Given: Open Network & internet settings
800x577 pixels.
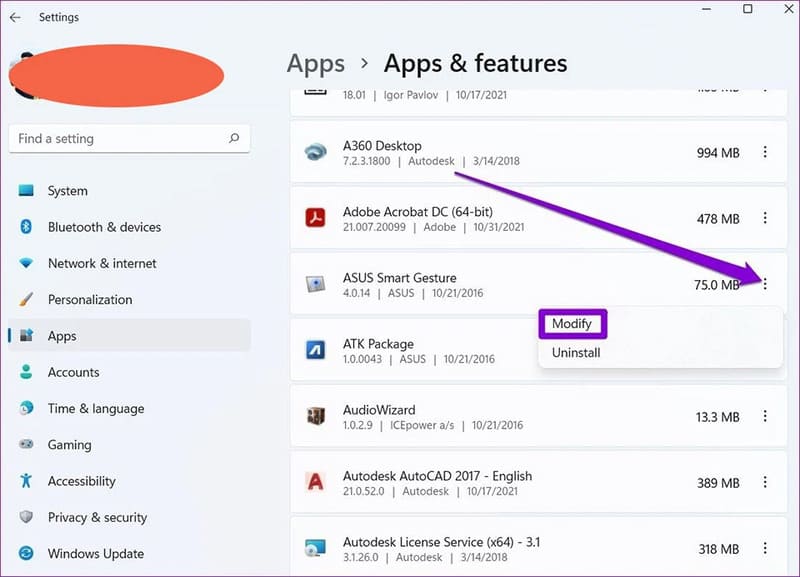Looking at the screenshot, I should pos(130,263).
